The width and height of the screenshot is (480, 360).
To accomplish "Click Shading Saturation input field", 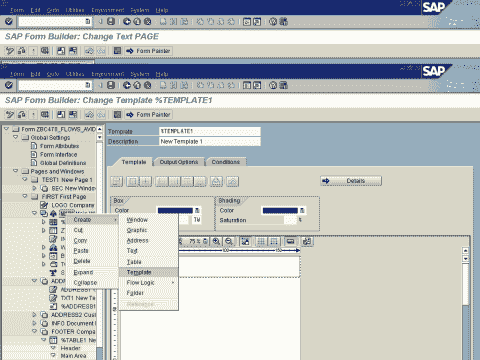I will pos(290,220).
